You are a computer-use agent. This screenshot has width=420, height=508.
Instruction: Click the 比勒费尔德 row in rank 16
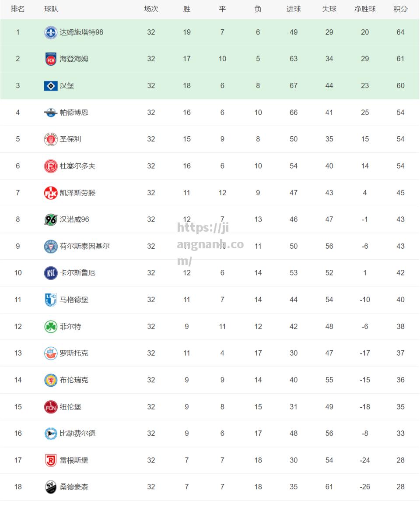[x=210, y=434]
